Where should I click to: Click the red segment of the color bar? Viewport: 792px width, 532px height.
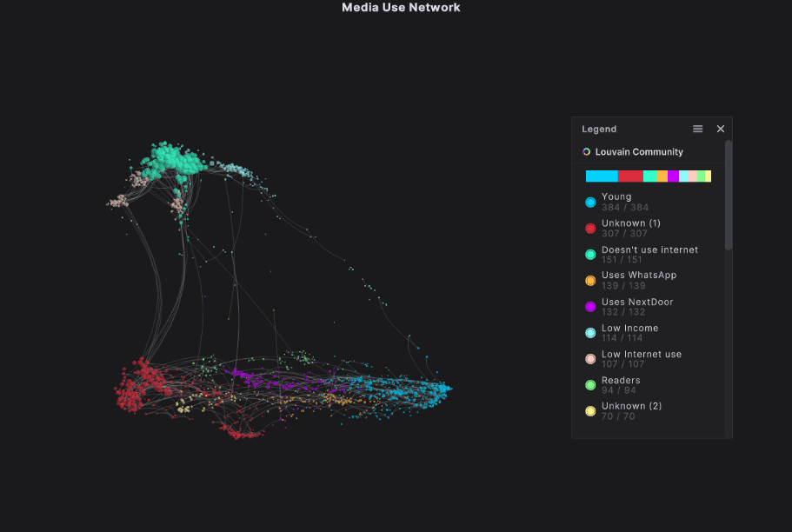(x=630, y=176)
